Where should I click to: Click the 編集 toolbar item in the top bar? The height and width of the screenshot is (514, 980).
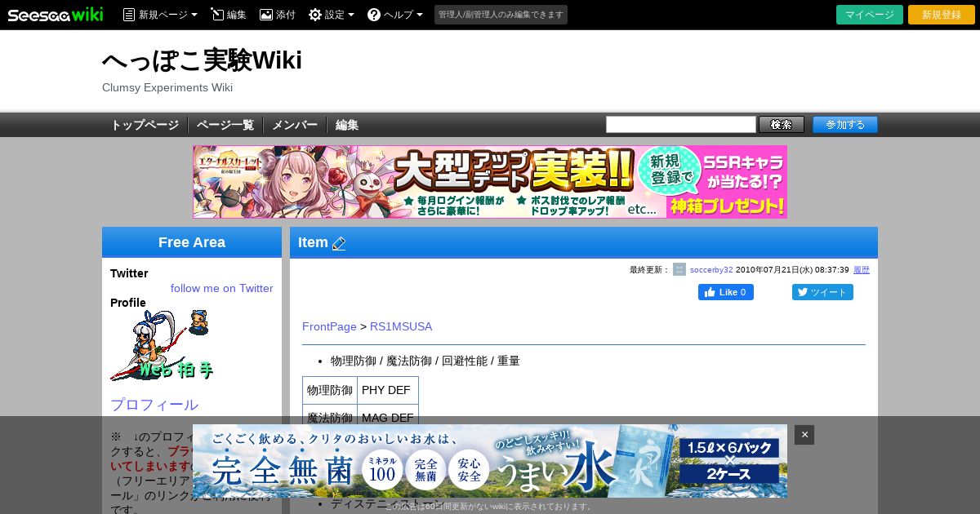(229, 15)
